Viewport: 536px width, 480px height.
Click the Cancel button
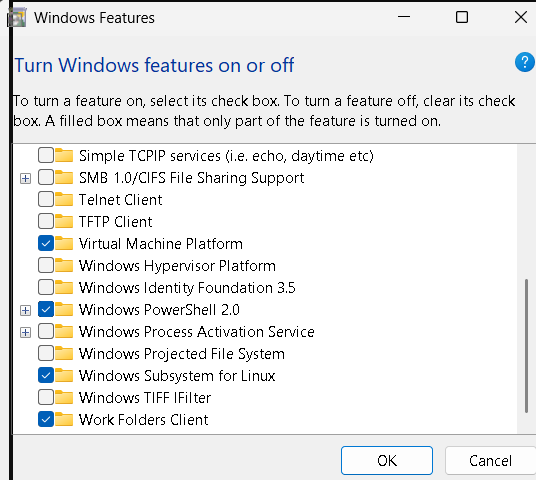pyautogui.click(x=491, y=461)
